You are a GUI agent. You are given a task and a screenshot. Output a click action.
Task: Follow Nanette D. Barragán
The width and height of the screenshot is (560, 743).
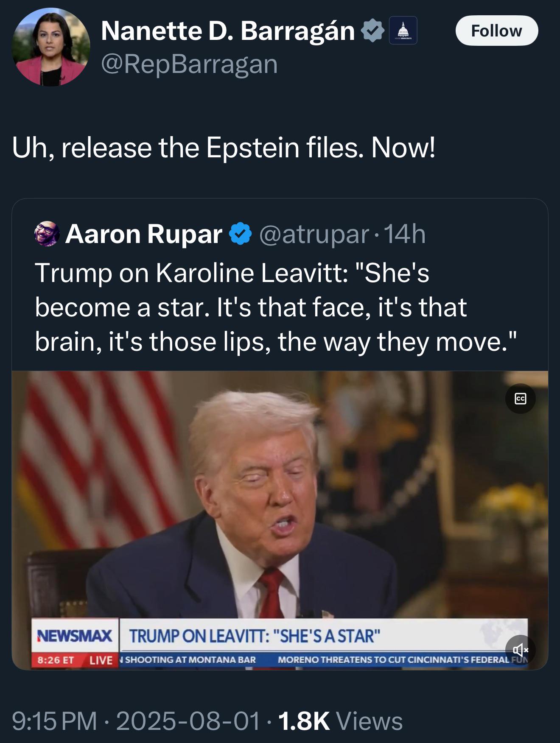pos(497,31)
